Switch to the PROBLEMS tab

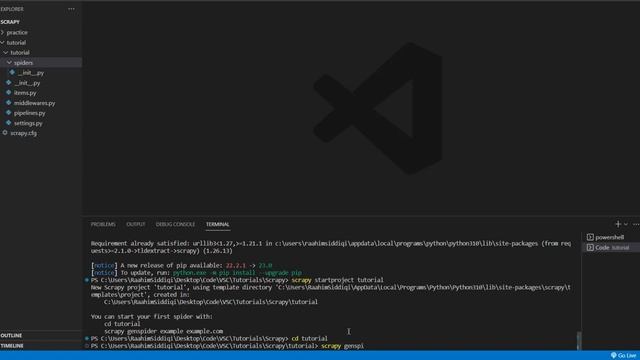click(103, 224)
